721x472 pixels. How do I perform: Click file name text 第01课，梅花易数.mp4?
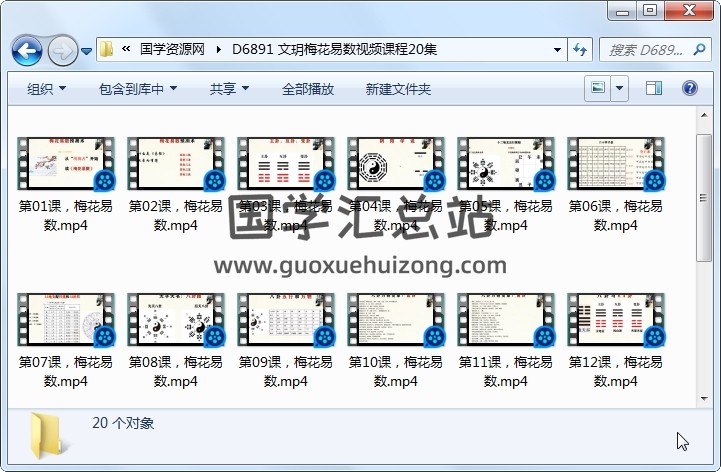(x=66, y=216)
